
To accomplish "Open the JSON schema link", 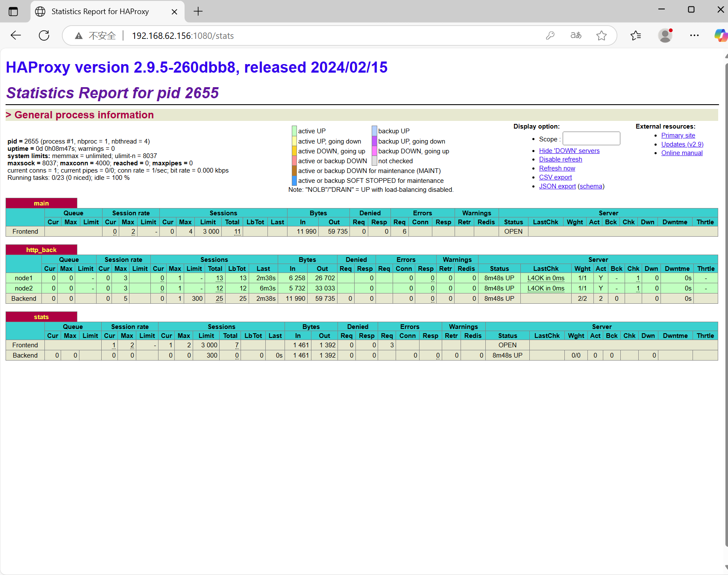I will click(x=591, y=186).
